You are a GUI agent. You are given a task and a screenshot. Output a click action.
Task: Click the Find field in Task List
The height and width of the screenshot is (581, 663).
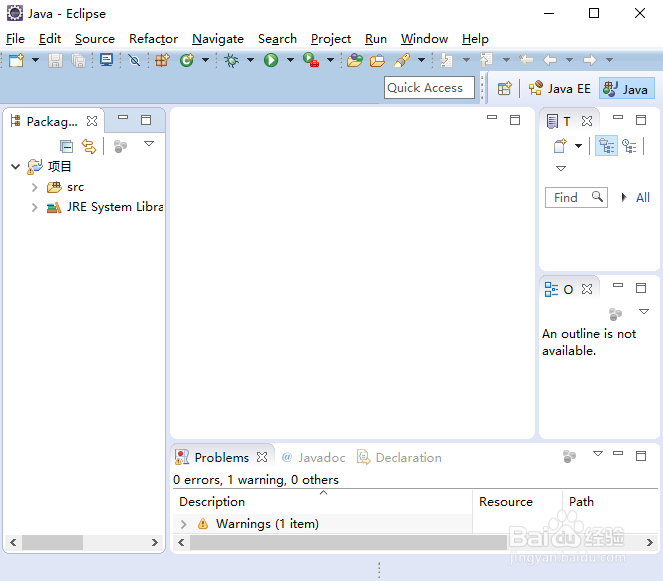pos(576,197)
